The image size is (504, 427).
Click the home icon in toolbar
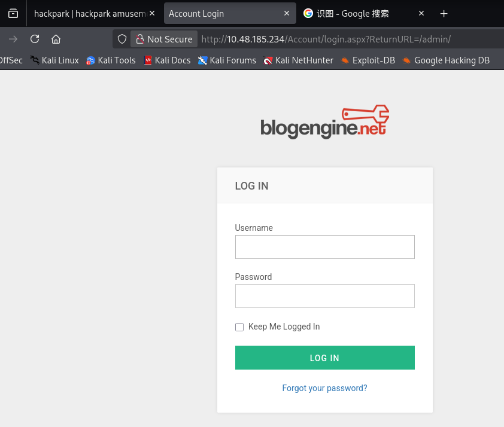(56, 39)
